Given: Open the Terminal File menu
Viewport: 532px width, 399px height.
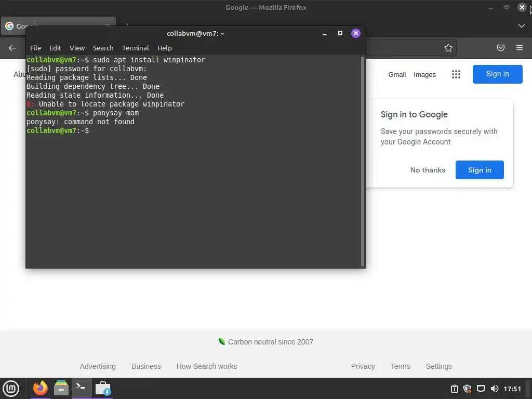Looking at the screenshot, I should coord(36,48).
